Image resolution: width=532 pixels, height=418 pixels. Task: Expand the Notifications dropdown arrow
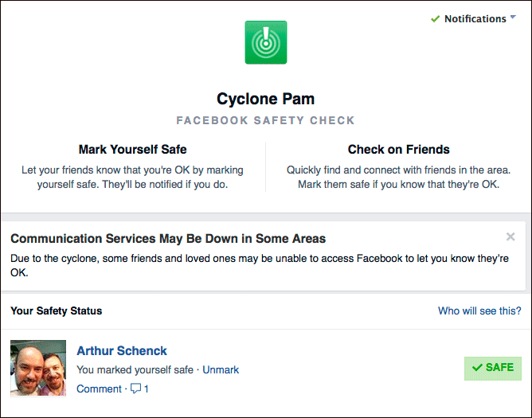point(513,18)
